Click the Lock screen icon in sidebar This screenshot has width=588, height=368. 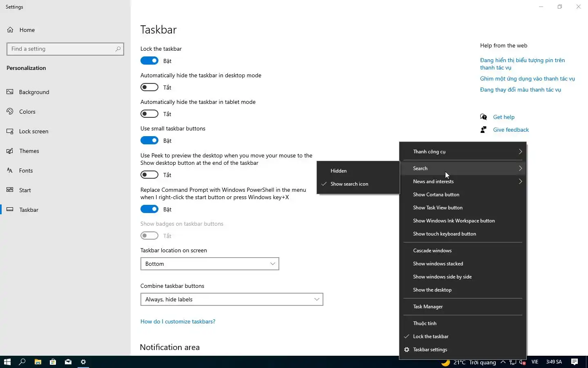click(10, 131)
